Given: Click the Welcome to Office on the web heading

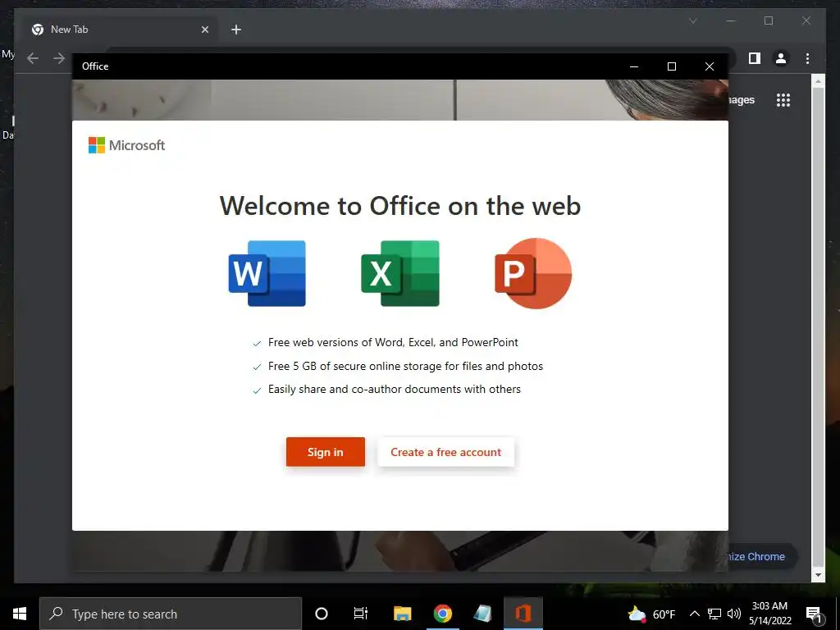Looking at the screenshot, I should (400, 206).
